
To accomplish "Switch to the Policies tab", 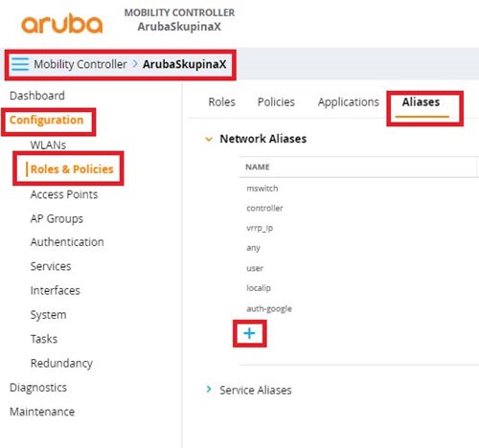I will [x=276, y=102].
